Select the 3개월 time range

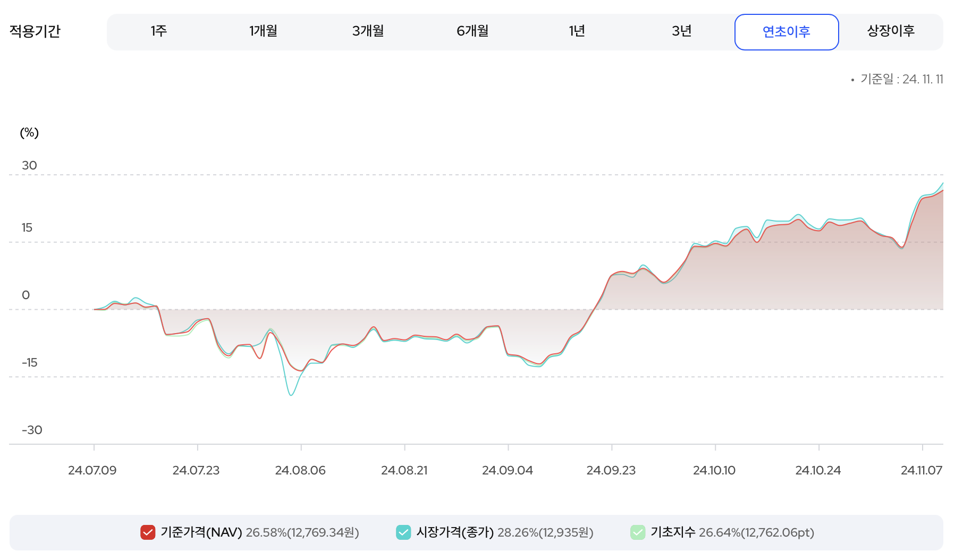click(x=368, y=31)
